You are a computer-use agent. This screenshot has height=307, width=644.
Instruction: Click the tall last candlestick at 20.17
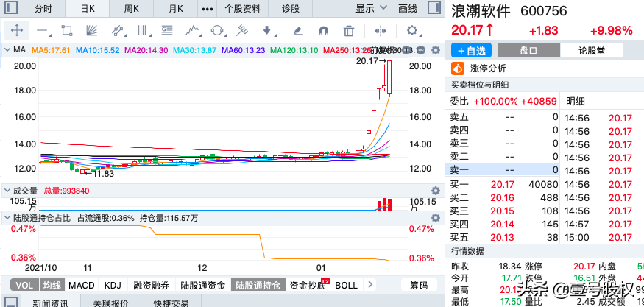tap(389, 77)
